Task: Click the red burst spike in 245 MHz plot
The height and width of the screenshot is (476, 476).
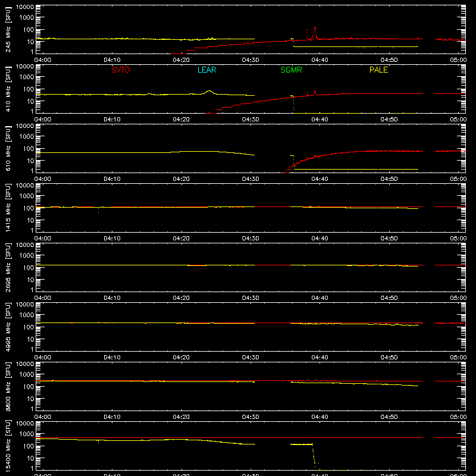Action: [x=315, y=33]
